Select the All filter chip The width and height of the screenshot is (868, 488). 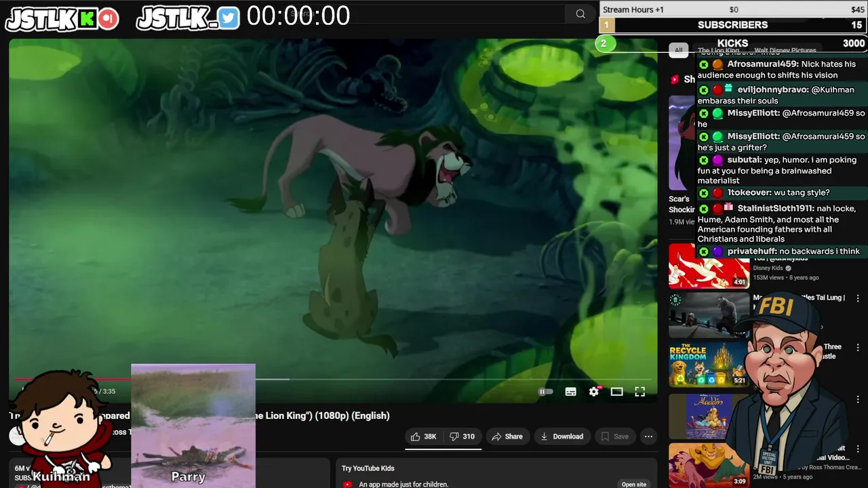(678, 50)
